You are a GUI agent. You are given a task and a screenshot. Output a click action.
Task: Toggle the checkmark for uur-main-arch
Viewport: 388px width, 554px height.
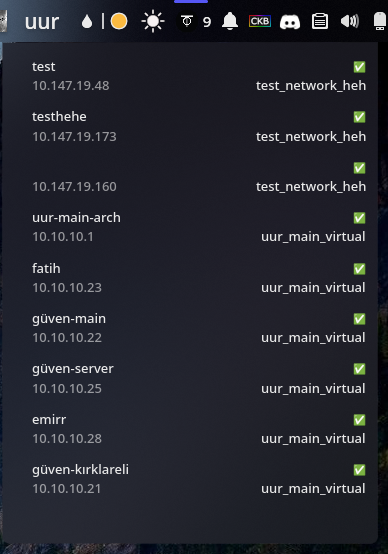point(359,218)
